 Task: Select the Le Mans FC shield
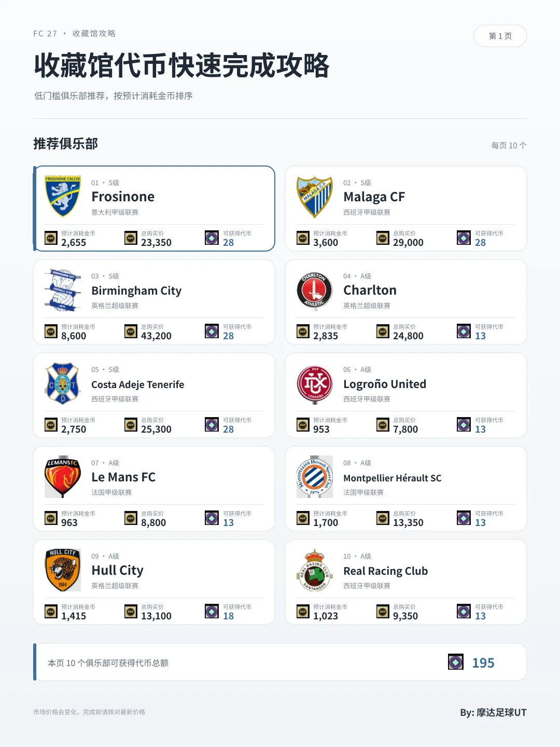pyautogui.click(x=63, y=477)
